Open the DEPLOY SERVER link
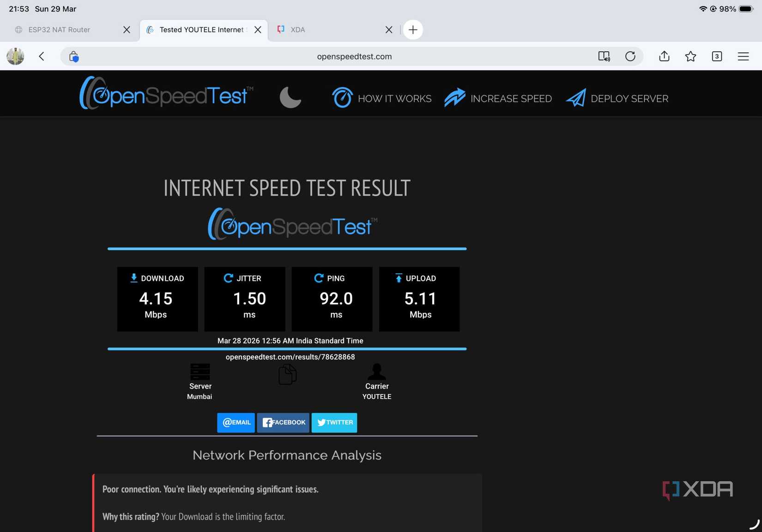The height and width of the screenshot is (532, 762). point(617,98)
